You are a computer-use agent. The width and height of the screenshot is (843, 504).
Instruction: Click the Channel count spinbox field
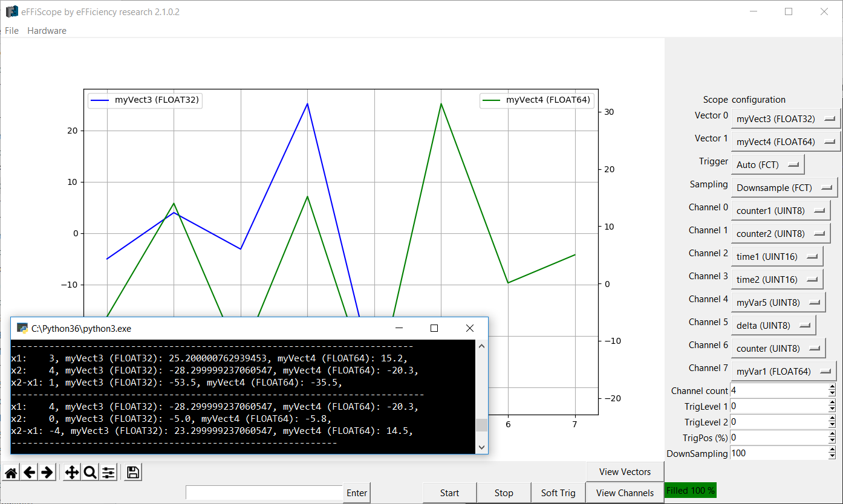click(779, 390)
